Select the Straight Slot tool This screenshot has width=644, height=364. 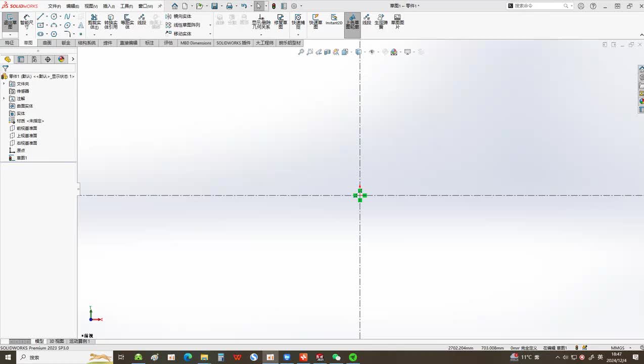coord(40,34)
